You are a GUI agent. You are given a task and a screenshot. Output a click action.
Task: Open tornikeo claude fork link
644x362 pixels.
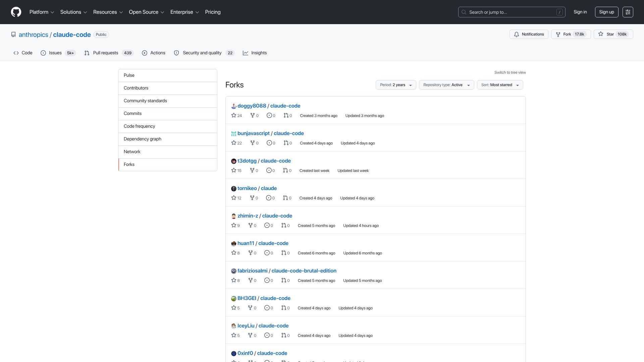[x=269, y=188]
